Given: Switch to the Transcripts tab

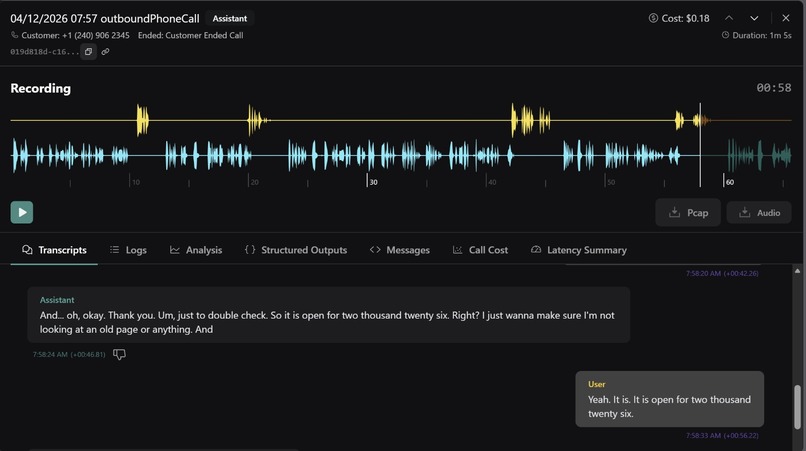Looking at the screenshot, I should tap(54, 250).
